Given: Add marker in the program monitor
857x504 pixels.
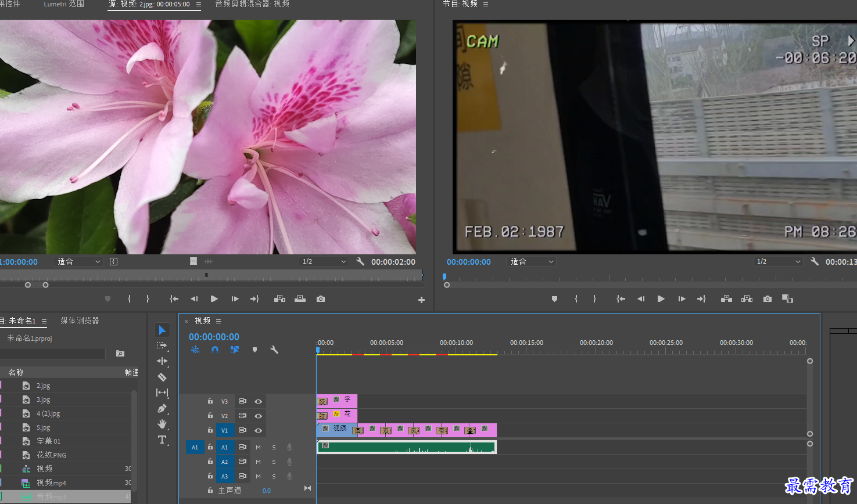Looking at the screenshot, I should click(554, 299).
